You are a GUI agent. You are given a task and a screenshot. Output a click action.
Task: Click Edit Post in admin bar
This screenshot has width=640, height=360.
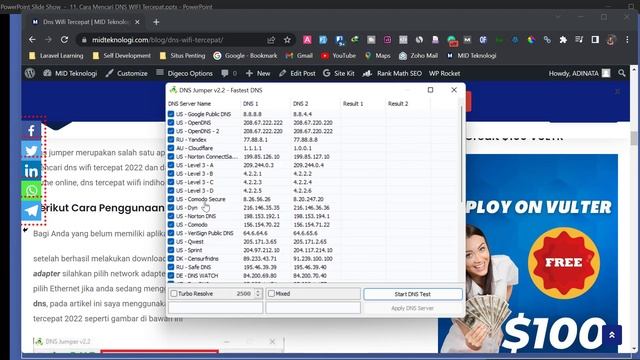[297, 73]
